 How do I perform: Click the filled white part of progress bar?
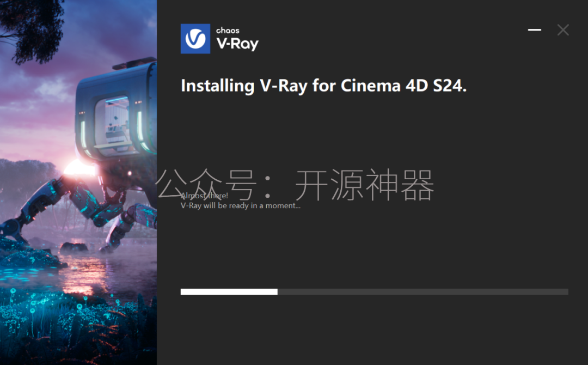(229, 292)
